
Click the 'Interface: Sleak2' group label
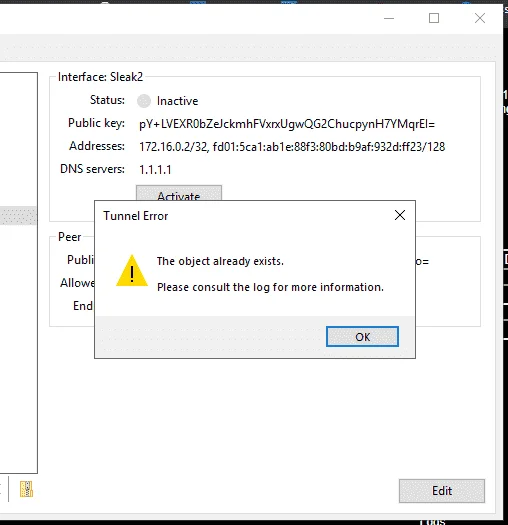coord(100,77)
